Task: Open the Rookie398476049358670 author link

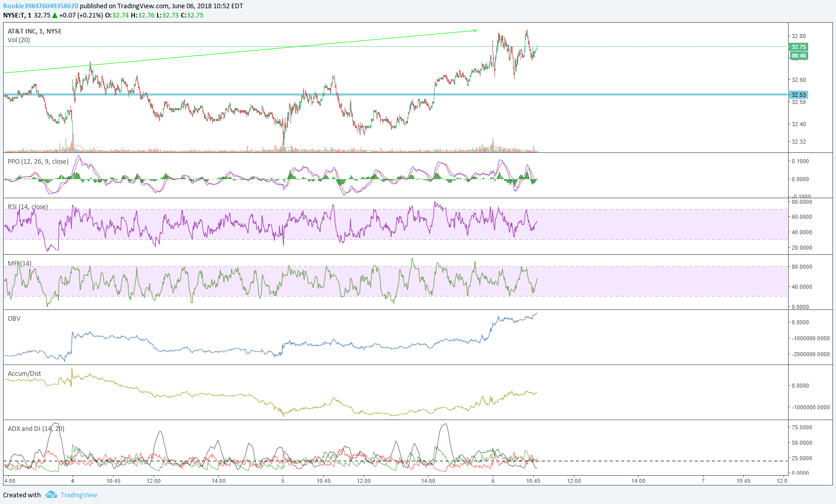Action: pos(41,6)
